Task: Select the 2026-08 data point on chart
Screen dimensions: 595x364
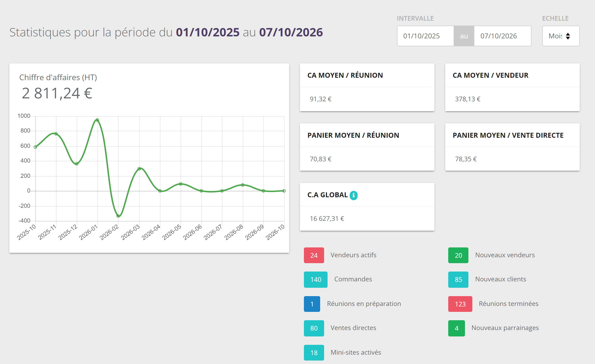Action: 243,185
